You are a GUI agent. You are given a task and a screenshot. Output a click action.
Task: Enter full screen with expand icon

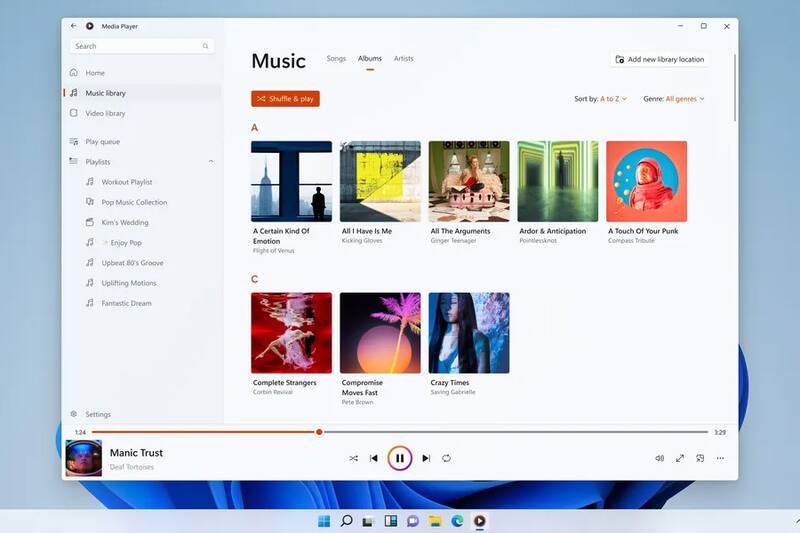(680, 458)
